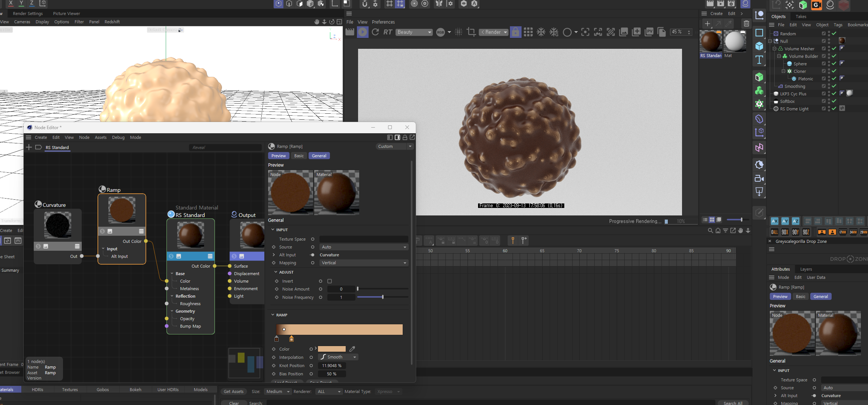The height and width of the screenshot is (405, 868).
Task: Click the viewport move hand icon
Action: [x=316, y=22]
